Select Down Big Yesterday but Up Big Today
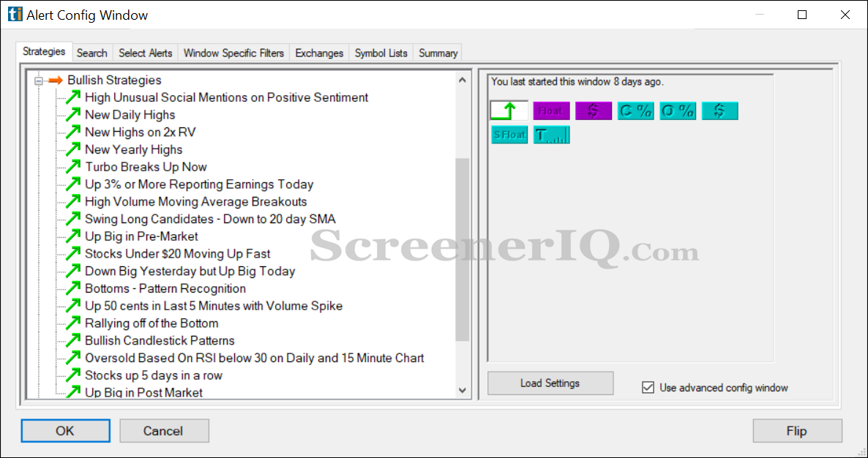The image size is (868, 458). tap(190, 271)
